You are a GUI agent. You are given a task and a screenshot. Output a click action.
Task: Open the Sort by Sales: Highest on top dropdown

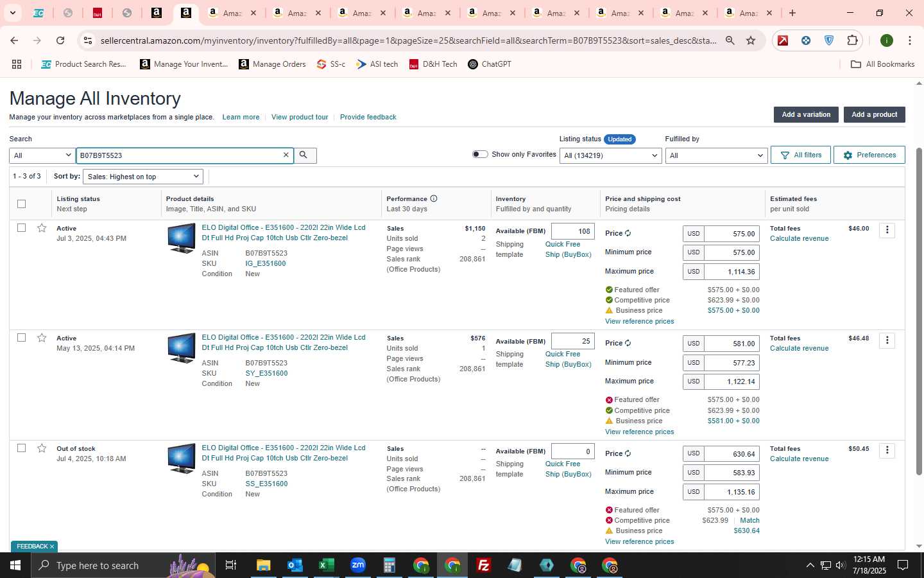coord(143,177)
